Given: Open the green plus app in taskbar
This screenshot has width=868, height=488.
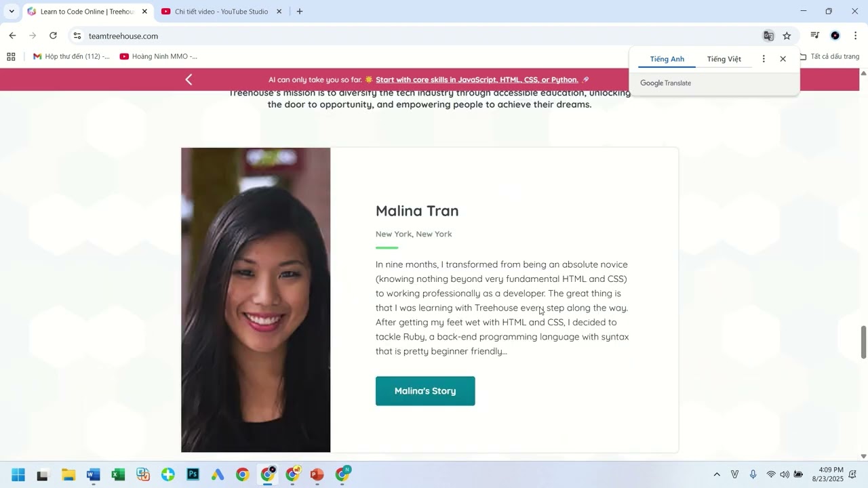Looking at the screenshot, I should pos(168,474).
